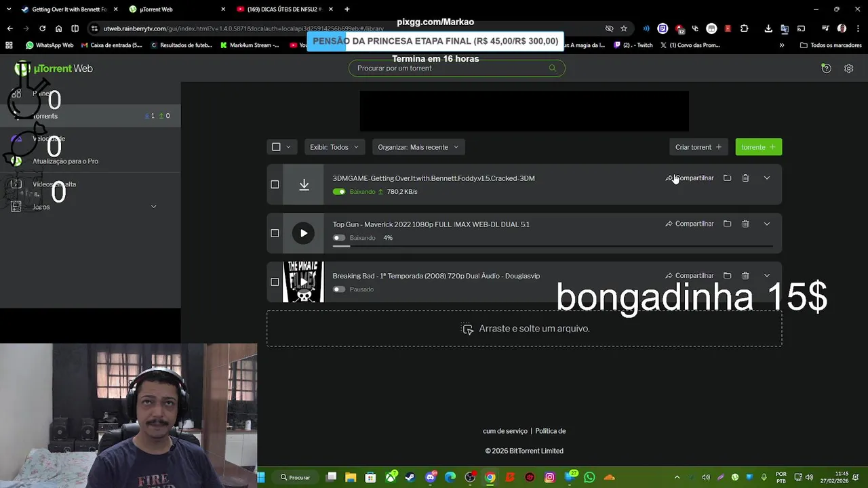The width and height of the screenshot is (868, 488).
Task: Open browser downloads icon
Action: (x=768, y=28)
